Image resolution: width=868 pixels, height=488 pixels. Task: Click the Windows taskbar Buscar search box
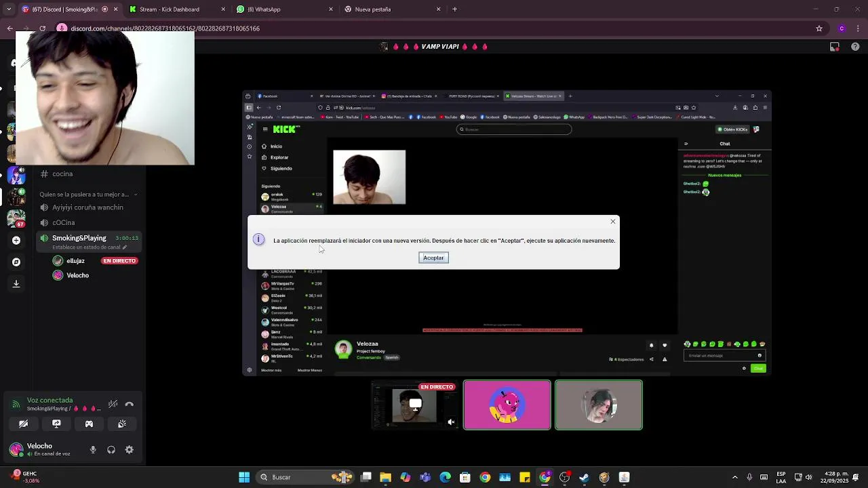[305, 477]
